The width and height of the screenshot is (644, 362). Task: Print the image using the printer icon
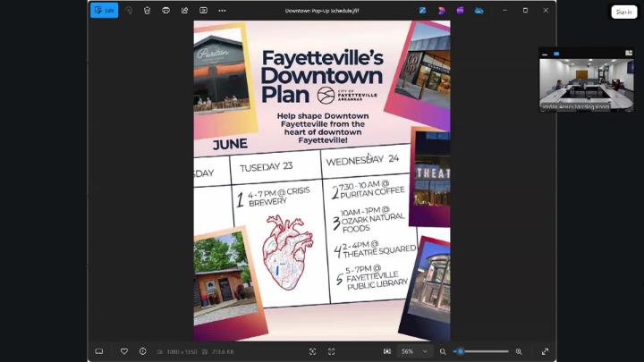[166, 11]
